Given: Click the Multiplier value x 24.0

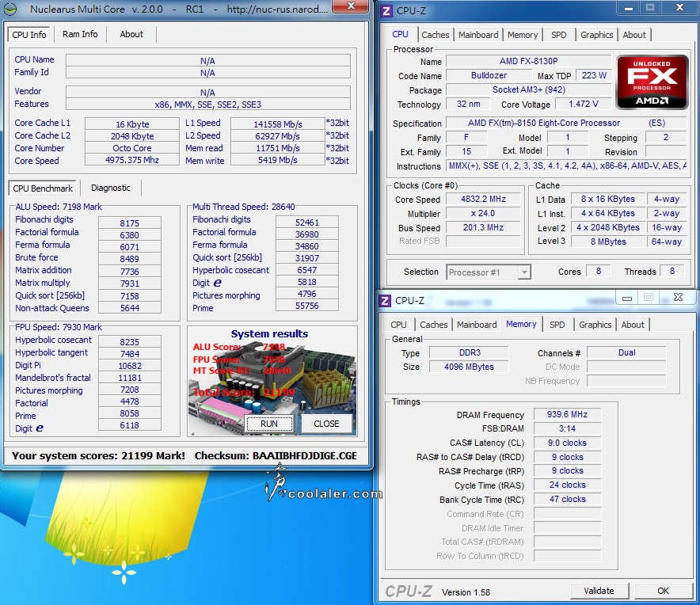Looking at the screenshot, I should (x=484, y=214).
